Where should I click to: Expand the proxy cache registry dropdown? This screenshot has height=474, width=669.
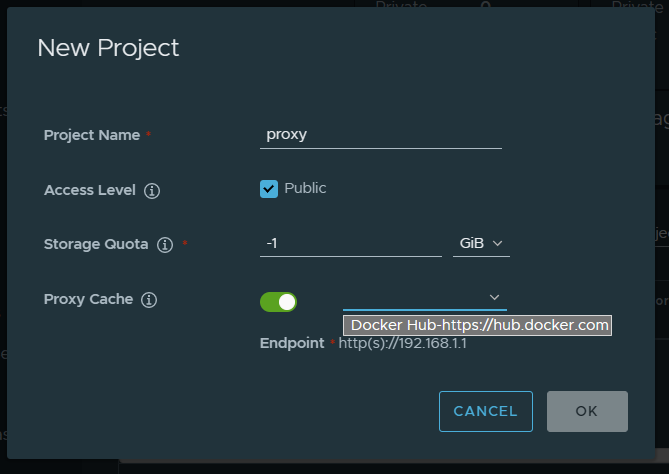[x=424, y=297]
